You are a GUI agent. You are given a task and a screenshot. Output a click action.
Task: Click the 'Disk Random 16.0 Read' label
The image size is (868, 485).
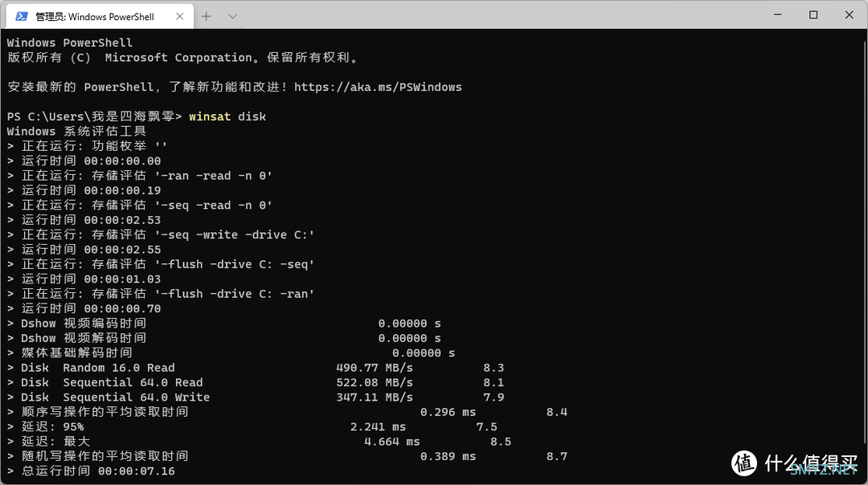click(98, 368)
